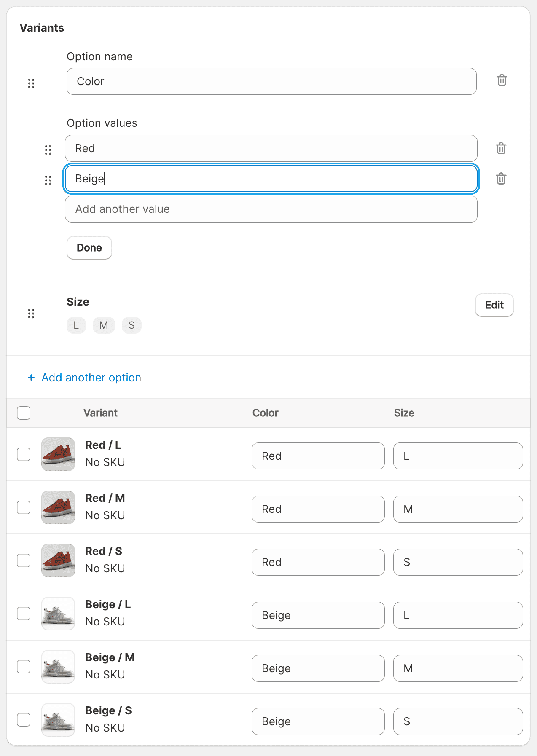Delete the Color option using trash icon
This screenshot has height=756, width=537.
click(502, 80)
